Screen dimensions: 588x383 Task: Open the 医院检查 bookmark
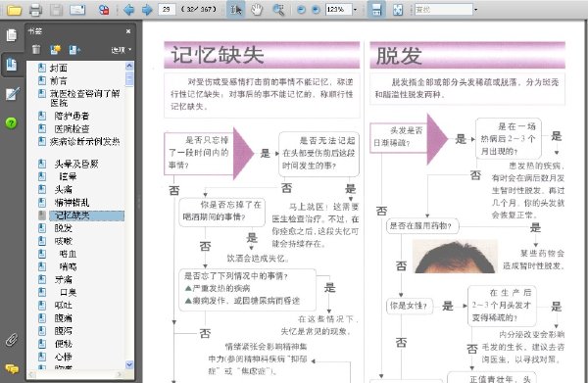(72, 128)
